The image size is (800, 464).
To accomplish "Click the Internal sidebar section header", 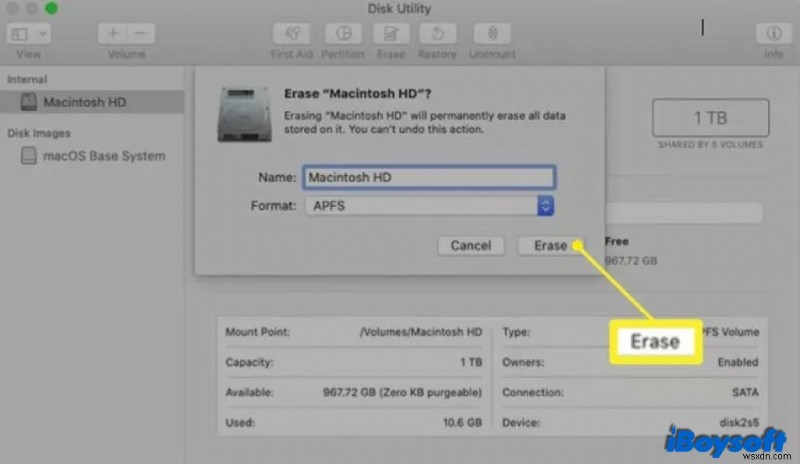I will 27,79.
